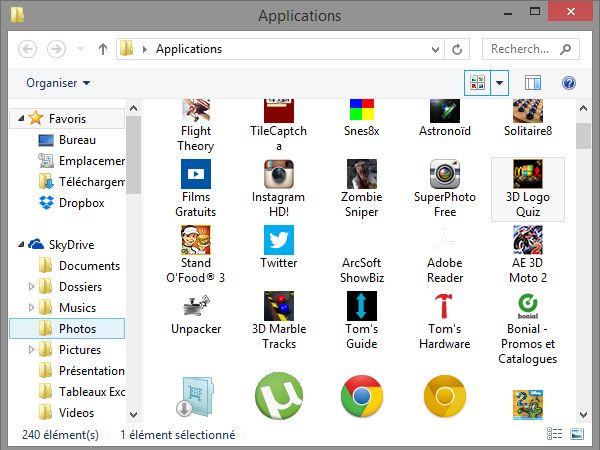Expand the address bar history dropdown

pyautogui.click(x=435, y=49)
